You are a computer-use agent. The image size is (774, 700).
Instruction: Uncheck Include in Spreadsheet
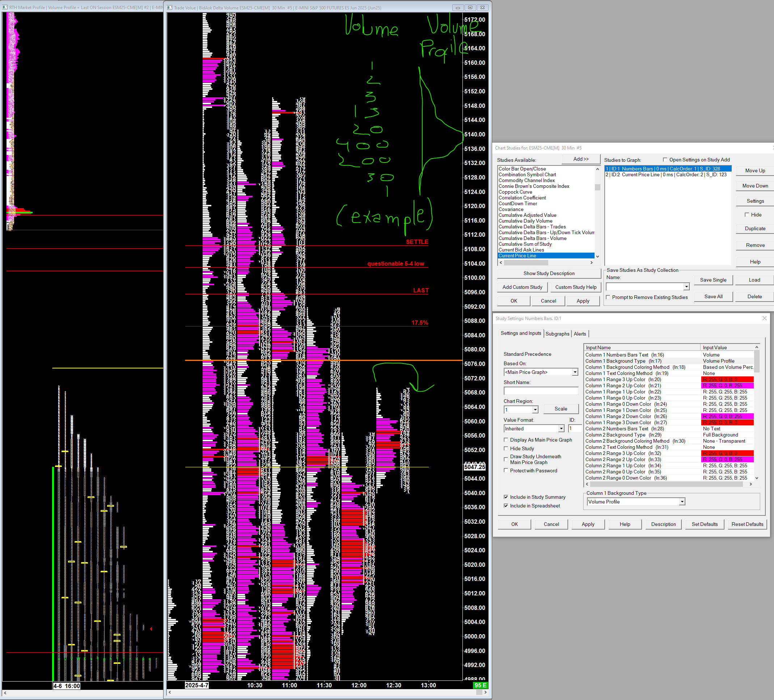[506, 506]
